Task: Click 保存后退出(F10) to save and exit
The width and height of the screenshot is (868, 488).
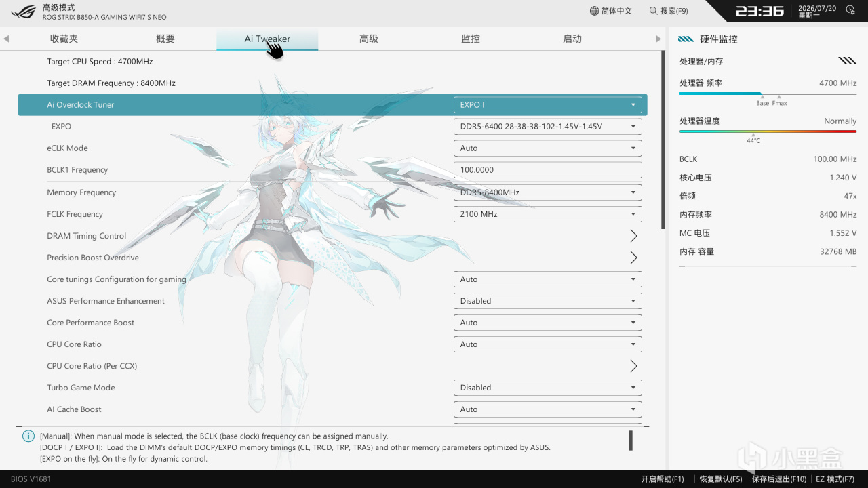Action: (779, 479)
